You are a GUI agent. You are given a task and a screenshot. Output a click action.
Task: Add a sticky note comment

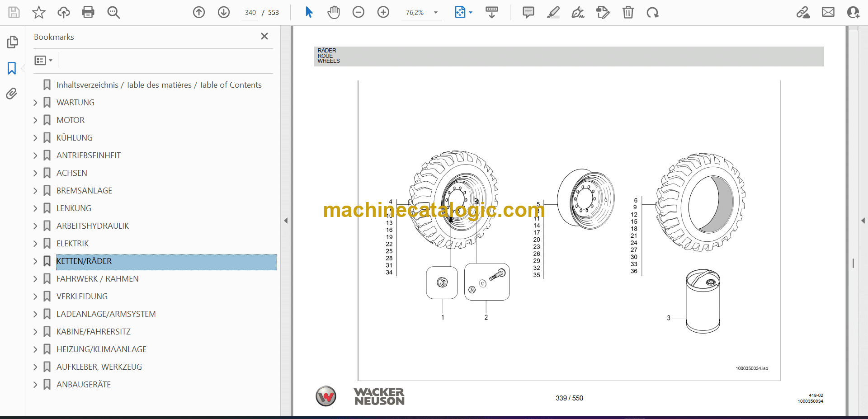pos(528,12)
